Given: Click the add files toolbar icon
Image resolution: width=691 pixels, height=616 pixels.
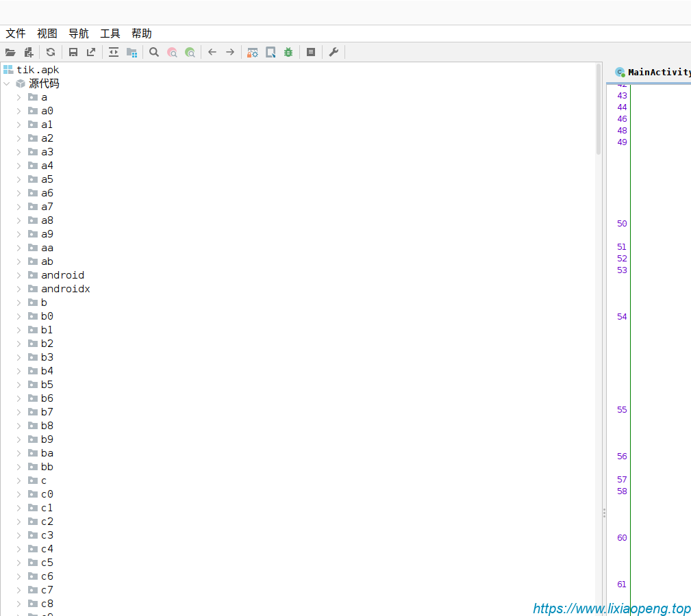Looking at the screenshot, I should click(x=28, y=52).
